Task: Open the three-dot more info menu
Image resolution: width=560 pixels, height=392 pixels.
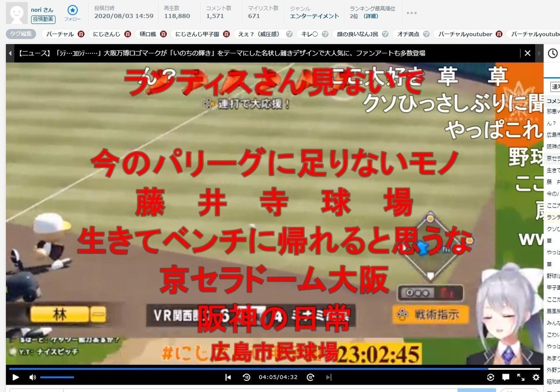Action: click(x=411, y=13)
